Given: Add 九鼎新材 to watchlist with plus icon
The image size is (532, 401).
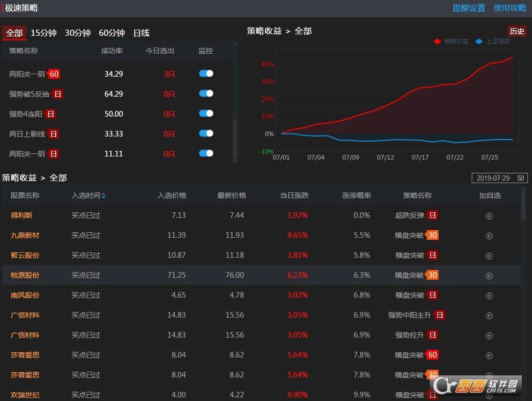Looking at the screenshot, I should coord(489,236).
